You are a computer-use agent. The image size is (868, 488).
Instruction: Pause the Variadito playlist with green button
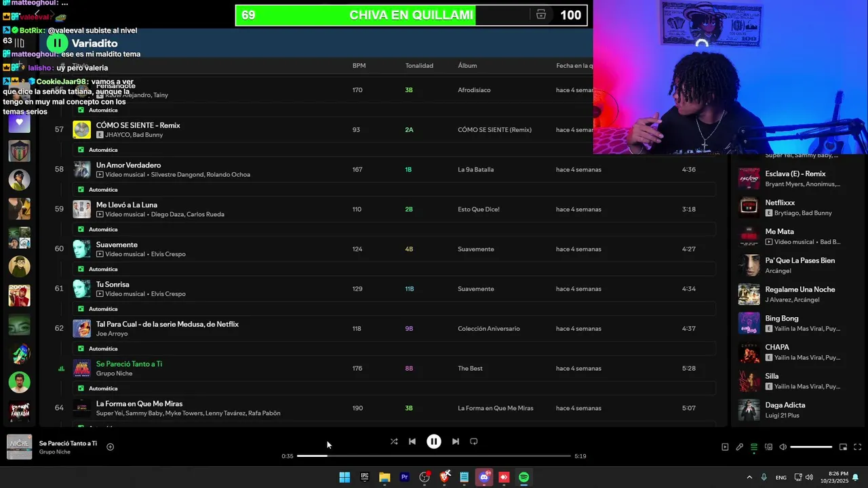click(x=57, y=43)
